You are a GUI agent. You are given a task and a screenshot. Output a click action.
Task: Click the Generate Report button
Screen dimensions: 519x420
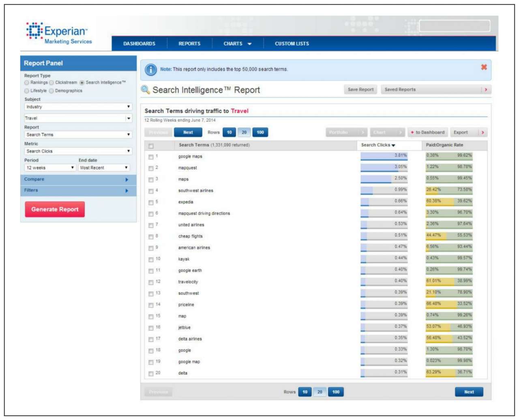click(x=55, y=210)
